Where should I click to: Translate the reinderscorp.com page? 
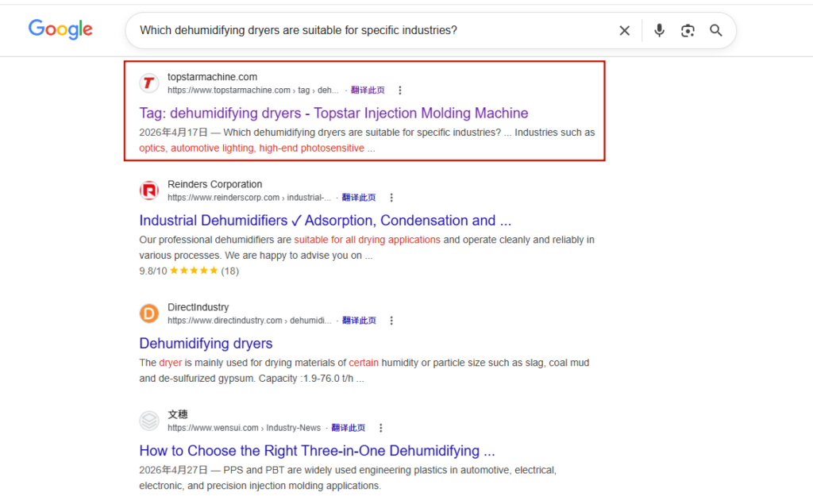pyautogui.click(x=359, y=198)
